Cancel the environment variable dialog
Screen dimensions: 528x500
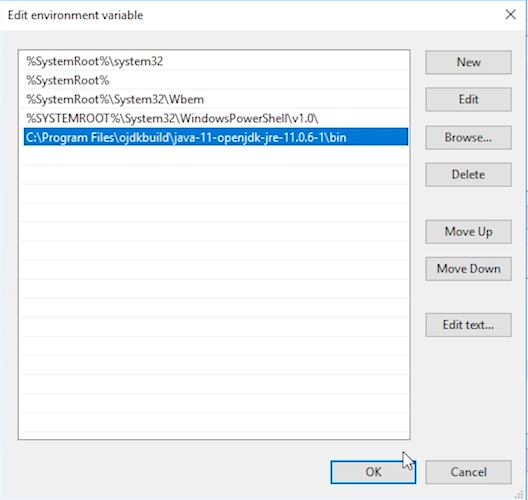468,472
